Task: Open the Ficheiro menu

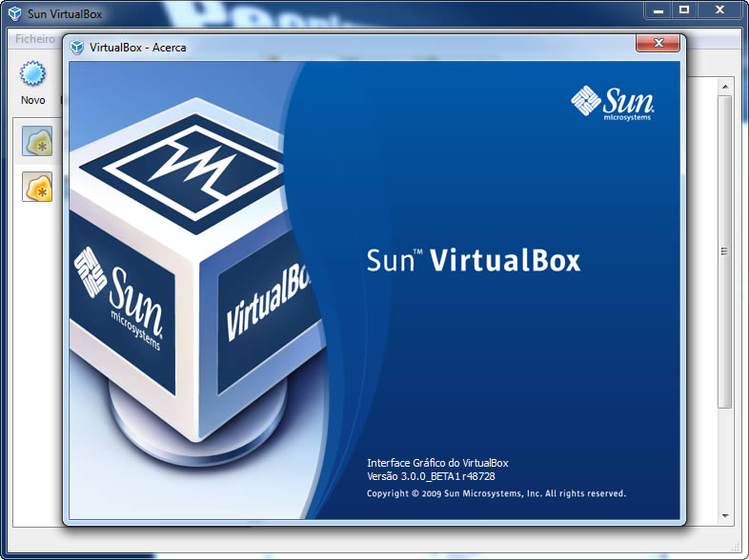Action: (x=35, y=39)
